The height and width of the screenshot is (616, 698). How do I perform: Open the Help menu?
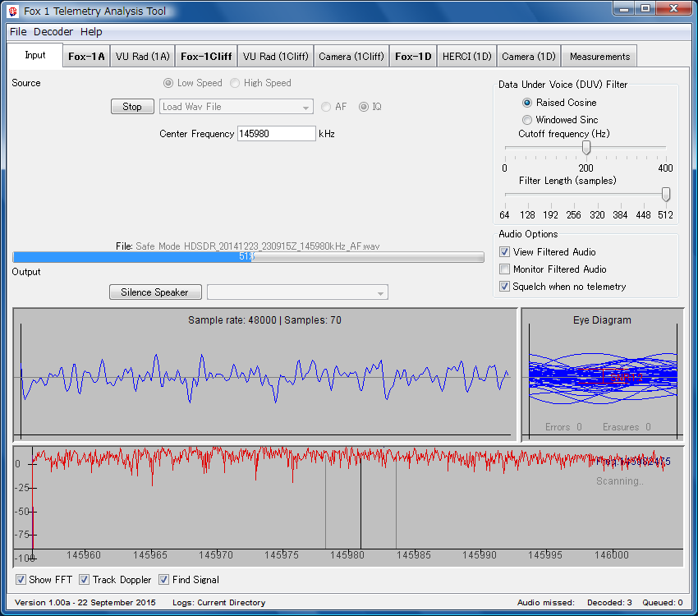(91, 31)
